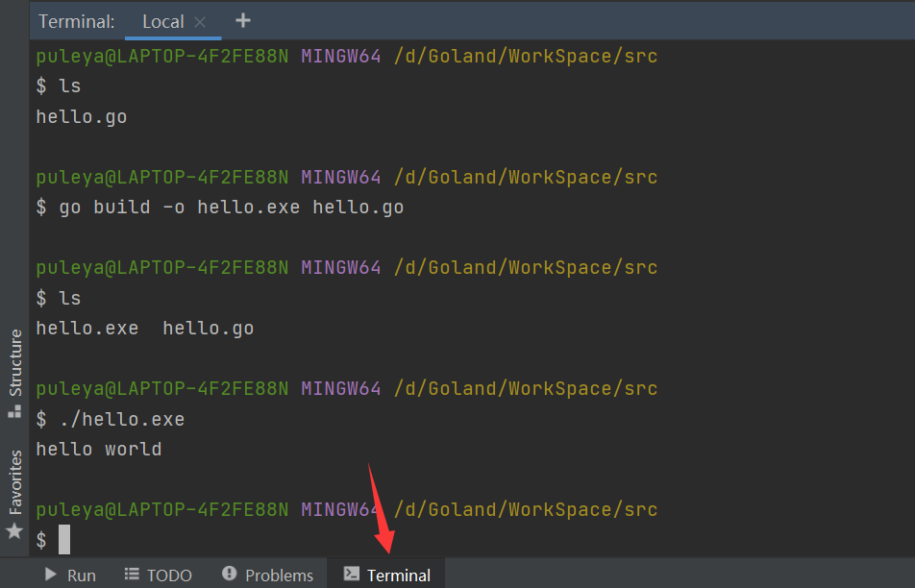This screenshot has height=588, width=915.
Task: Click the Structure panel grid icon
Action: pos(13,410)
